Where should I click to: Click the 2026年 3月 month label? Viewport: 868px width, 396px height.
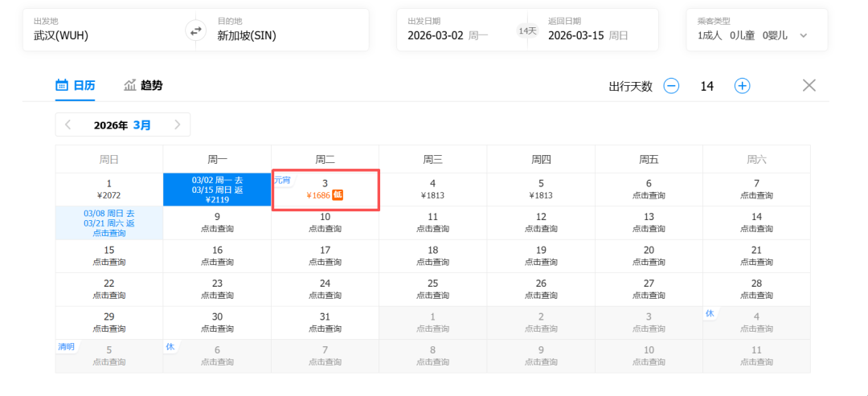pos(122,125)
